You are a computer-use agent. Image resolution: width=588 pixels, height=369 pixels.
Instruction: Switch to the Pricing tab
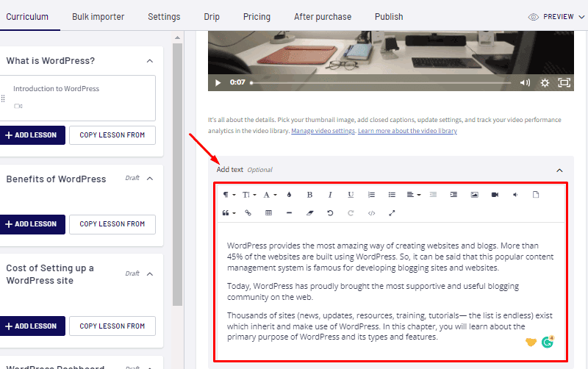257,17
